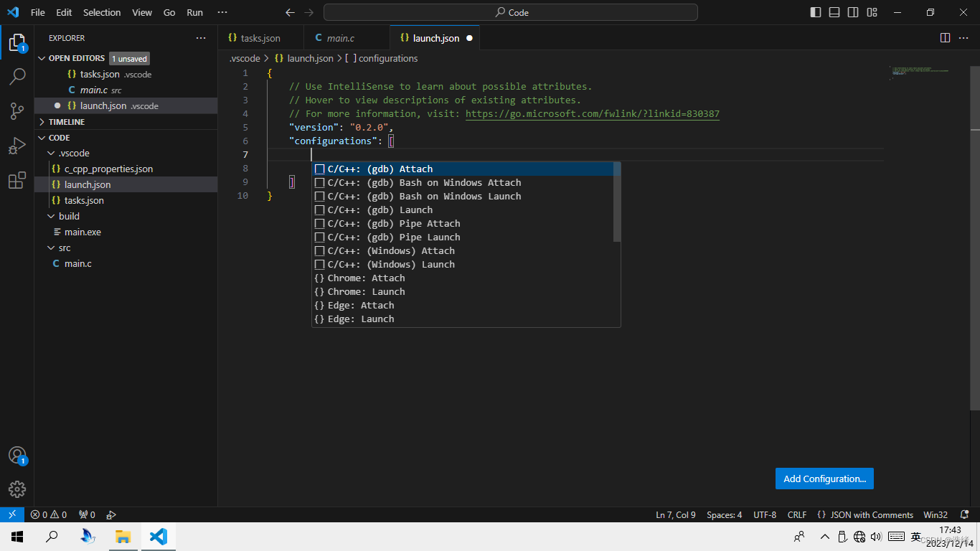Click the Add Configuration button
The width and height of the screenshot is (980, 551).
[x=824, y=479]
